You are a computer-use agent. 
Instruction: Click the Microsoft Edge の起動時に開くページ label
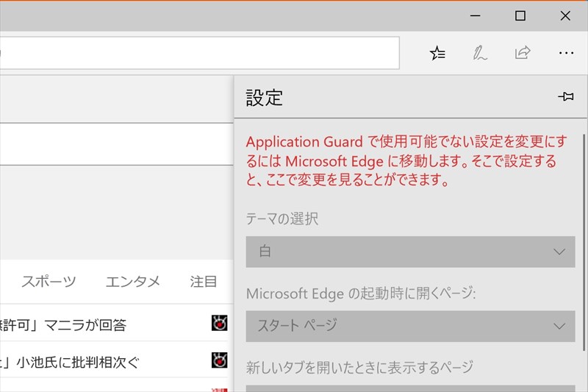tap(361, 293)
